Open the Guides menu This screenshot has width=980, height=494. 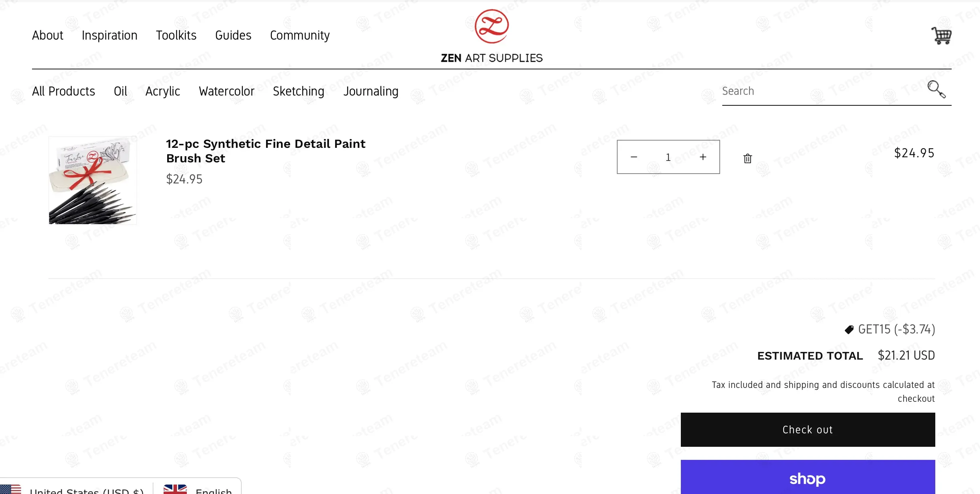pos(233,35)
